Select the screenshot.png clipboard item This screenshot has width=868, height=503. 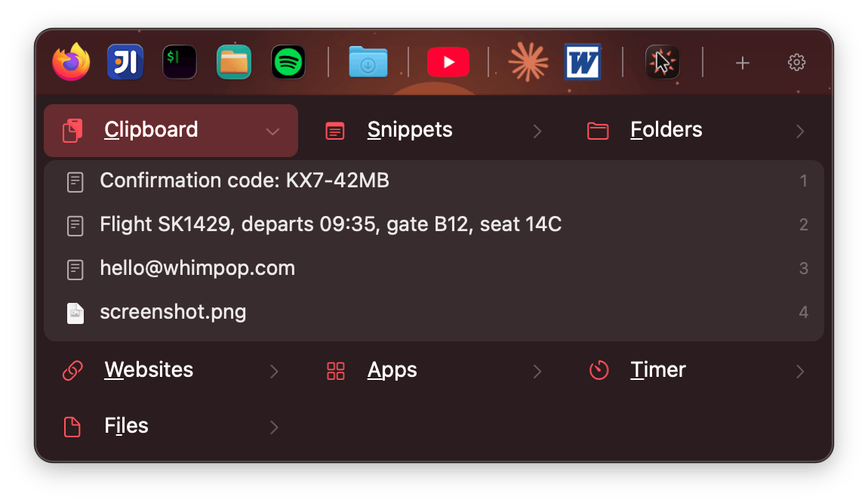434,313
